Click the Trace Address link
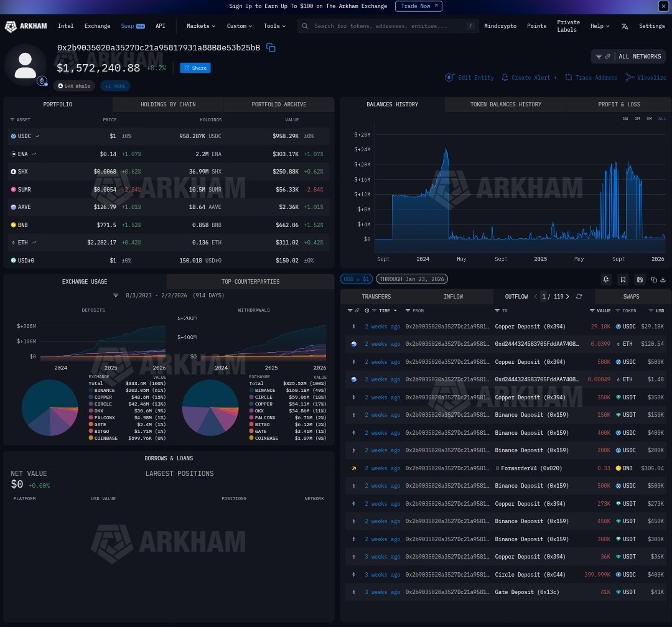This screenshot has width=672, height=627. pyautogui.click(x=591, y=78)
